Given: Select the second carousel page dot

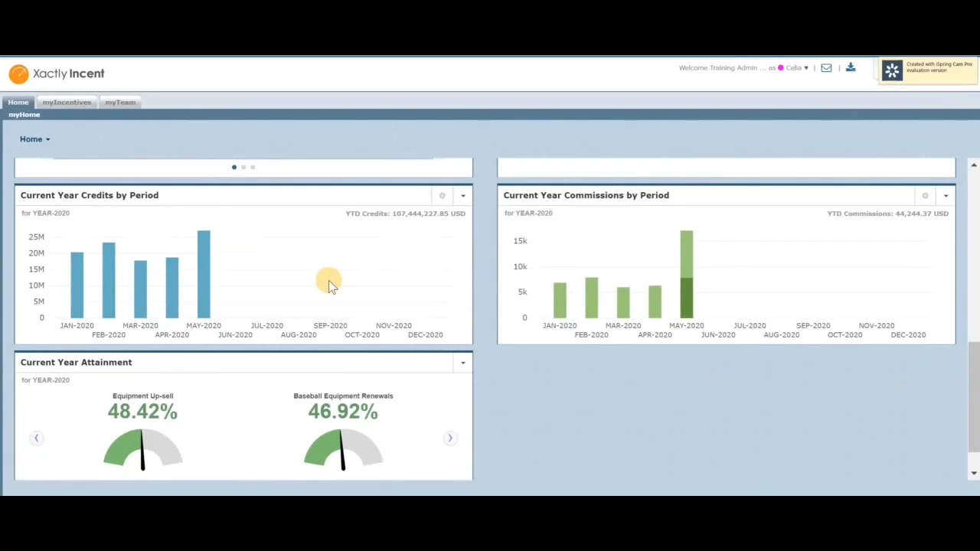Looking at the screenshot, I should [x=243, y=167].
